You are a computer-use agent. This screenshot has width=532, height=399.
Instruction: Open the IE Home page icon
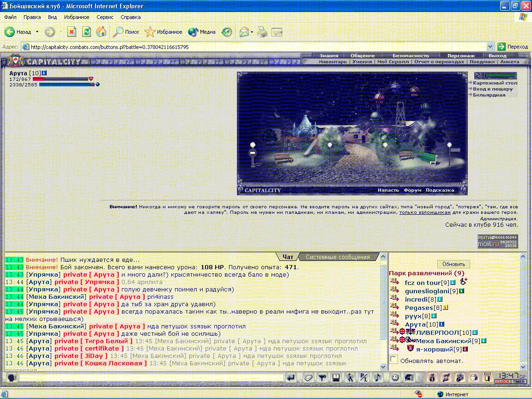101,32
